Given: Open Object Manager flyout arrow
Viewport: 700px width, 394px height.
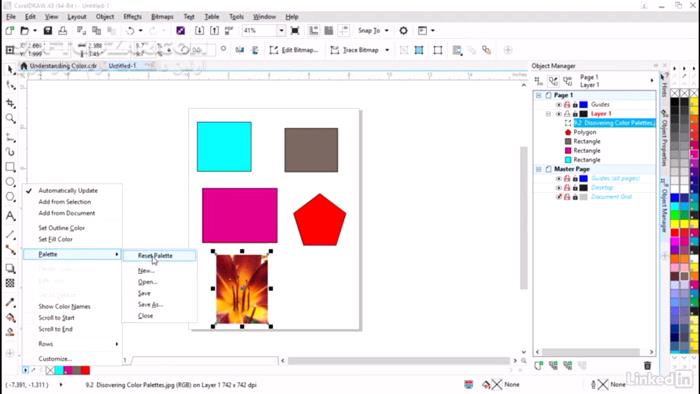Looking at the screenshot, I should coord(652,81).
